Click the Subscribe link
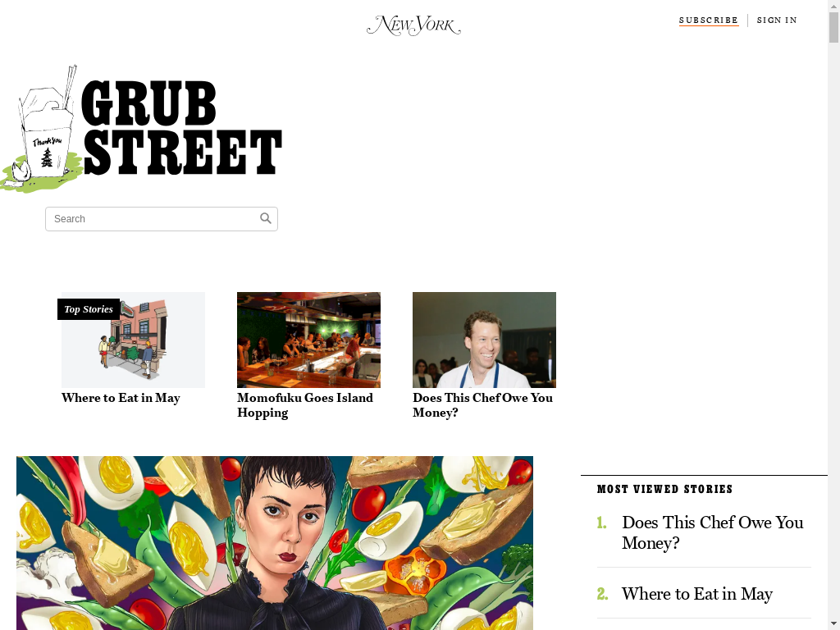Image resolution: width=840 pixels, height=630 pixels. (709, 21)
